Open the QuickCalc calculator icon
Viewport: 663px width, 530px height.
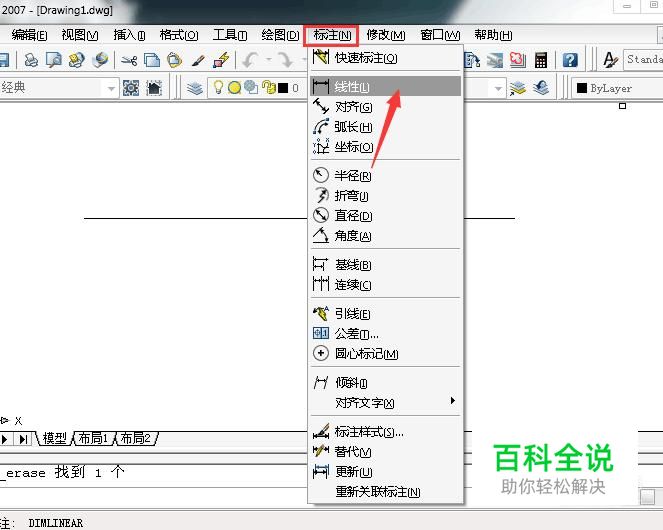click(x=541, y=60)
